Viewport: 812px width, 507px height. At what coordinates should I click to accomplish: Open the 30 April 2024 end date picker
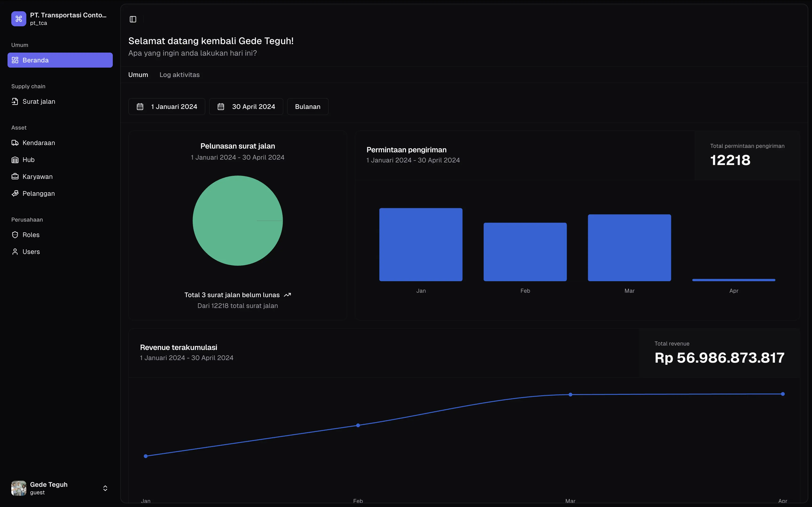(x=246, y=107)
